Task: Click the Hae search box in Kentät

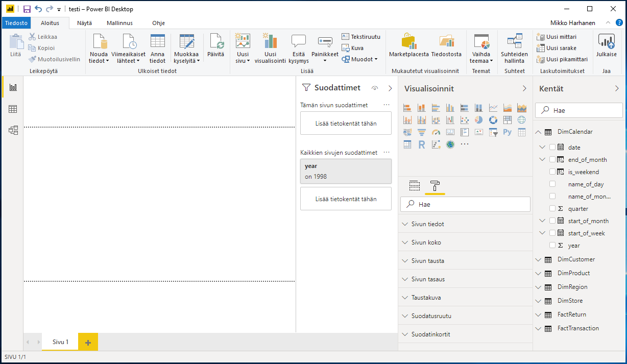Action: pyautogui.click(x=578, y=110)
